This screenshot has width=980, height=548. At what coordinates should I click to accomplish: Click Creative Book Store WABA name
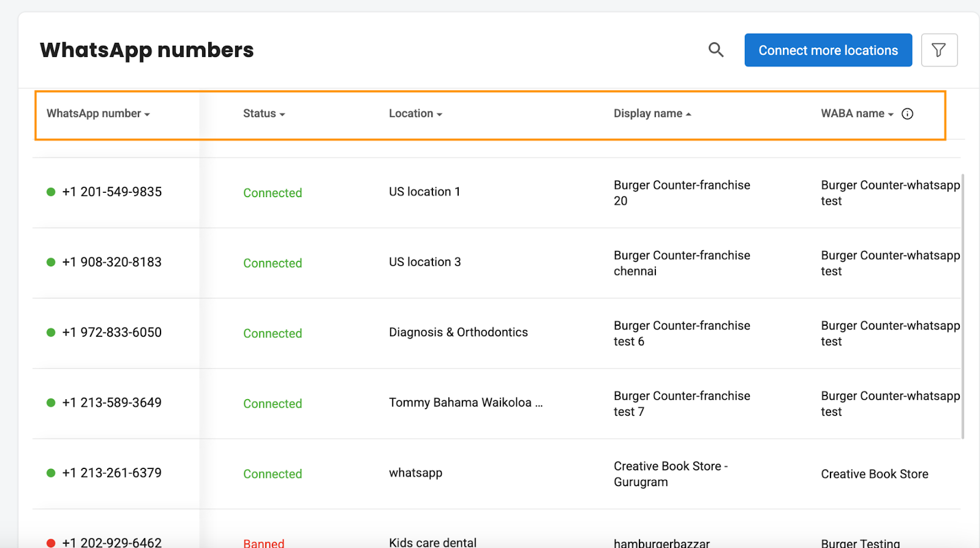875,475
